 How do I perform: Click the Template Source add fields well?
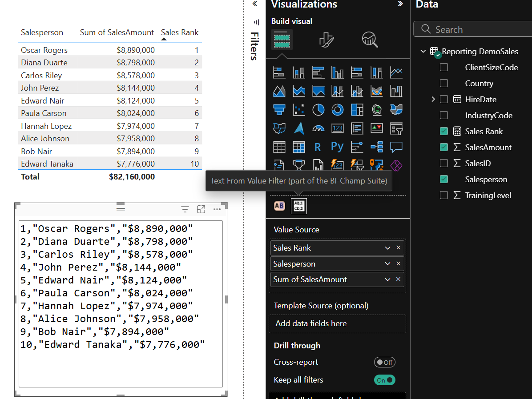coord(337,323)
